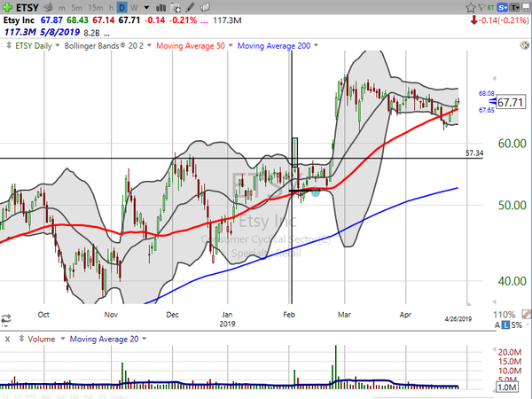This screenshot has height=399, width=532.
Task: Click the red down-arrow change icon
Action: 473,20
